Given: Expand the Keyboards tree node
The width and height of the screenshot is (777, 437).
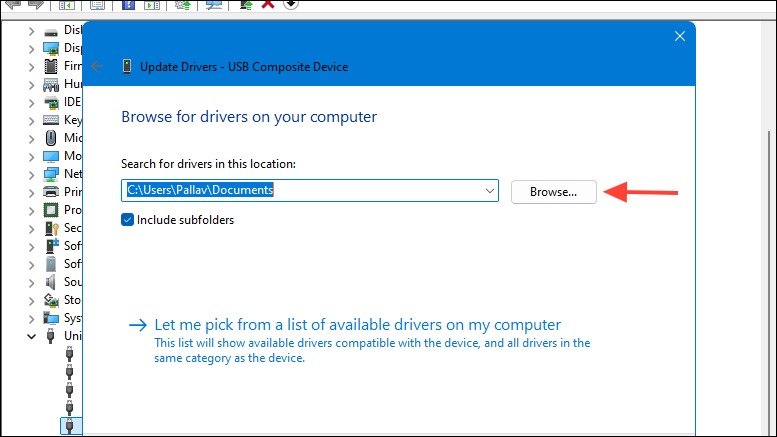Looking at the screenshot, I should point(31,121).
